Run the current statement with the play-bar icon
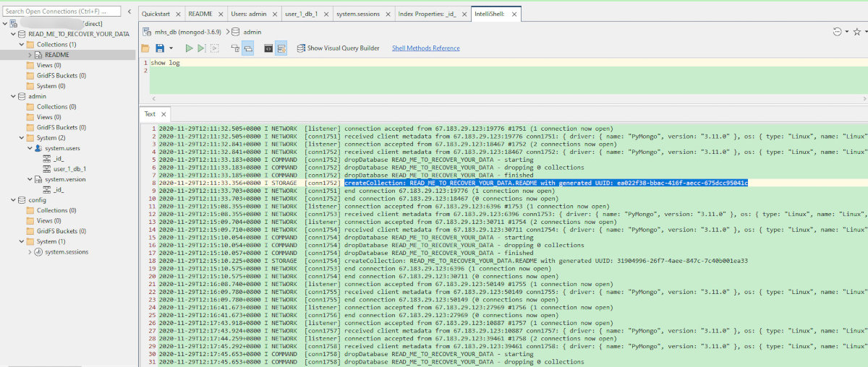The width and height of the screenshot is (868, 367). point(201,48)
